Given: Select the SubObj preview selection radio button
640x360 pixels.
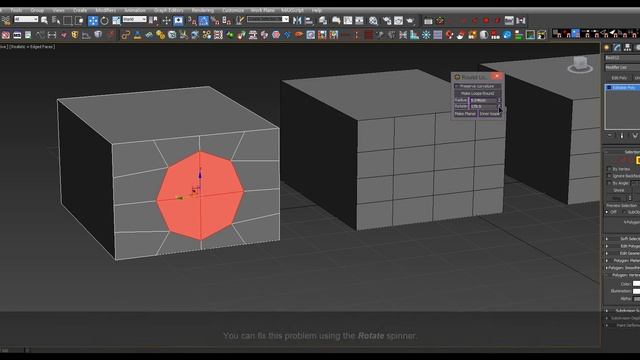Looking at the screenshot, I should [x=624, y=212].
